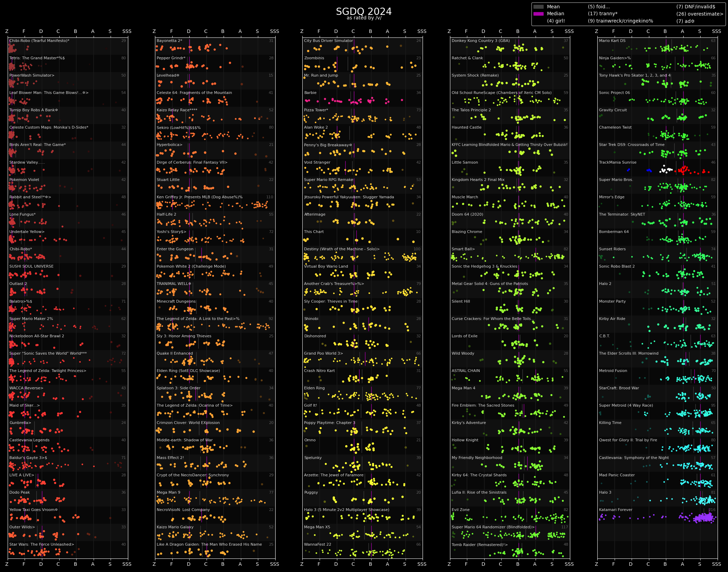Click the gray Mean legend swatch
This screenshot has width=728, height=572.
pos(538,7)
